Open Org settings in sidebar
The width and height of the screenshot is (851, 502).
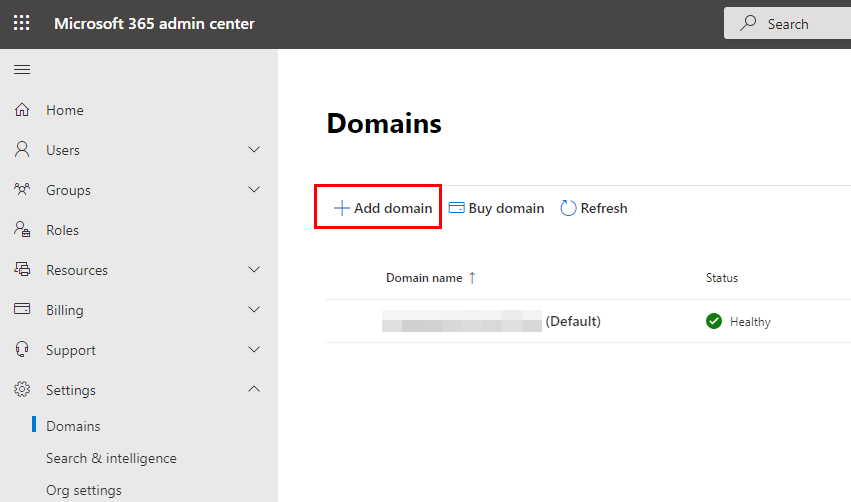(84, 490)
